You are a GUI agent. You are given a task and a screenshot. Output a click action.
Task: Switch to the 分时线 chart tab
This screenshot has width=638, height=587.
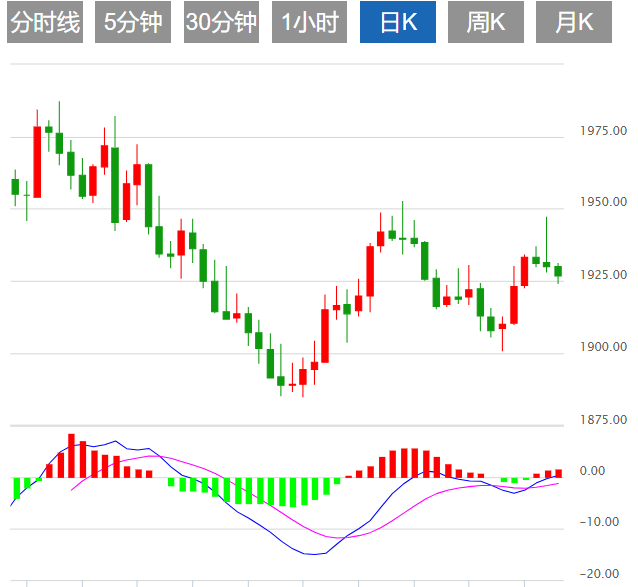click(x=45, y=22)
